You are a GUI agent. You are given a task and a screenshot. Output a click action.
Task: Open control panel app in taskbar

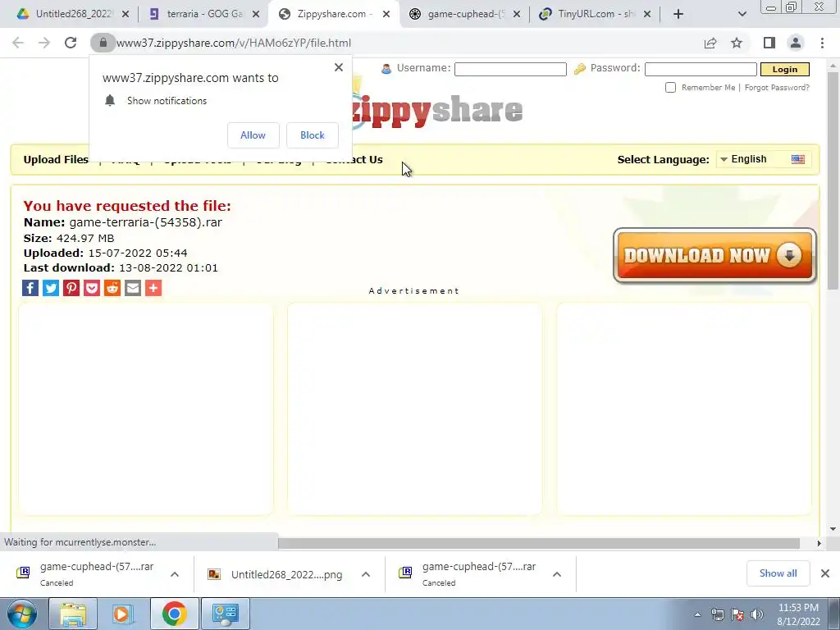point(225,614)
